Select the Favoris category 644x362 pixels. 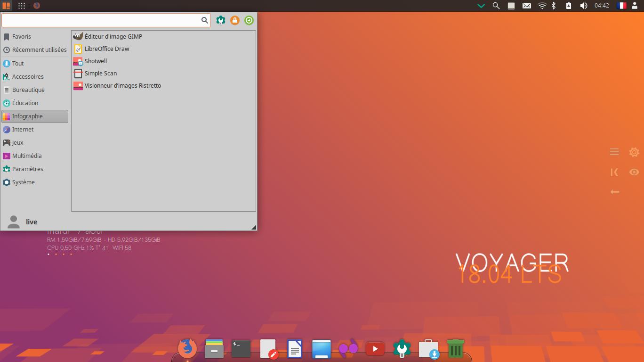pyautogui.click(x=35, y=36)
